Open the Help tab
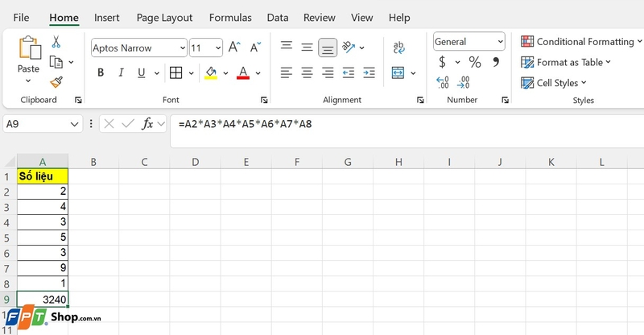This screenshot has width=644, height=335. (x=399, y=18)
